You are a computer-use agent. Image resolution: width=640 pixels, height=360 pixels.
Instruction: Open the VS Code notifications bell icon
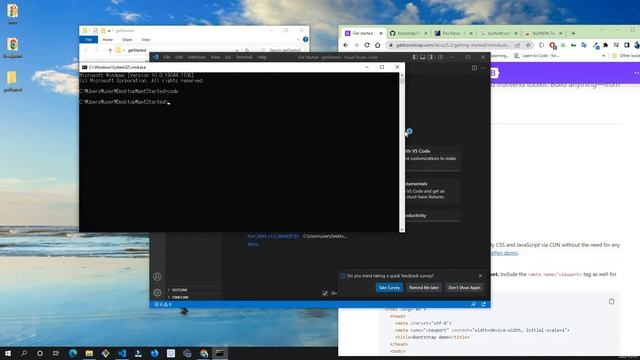pyautogui.click(x=484, y=304)
